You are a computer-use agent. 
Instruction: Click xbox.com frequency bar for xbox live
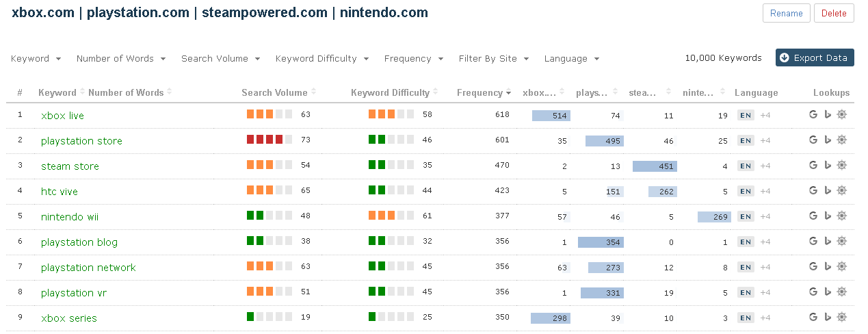[551, 116]
